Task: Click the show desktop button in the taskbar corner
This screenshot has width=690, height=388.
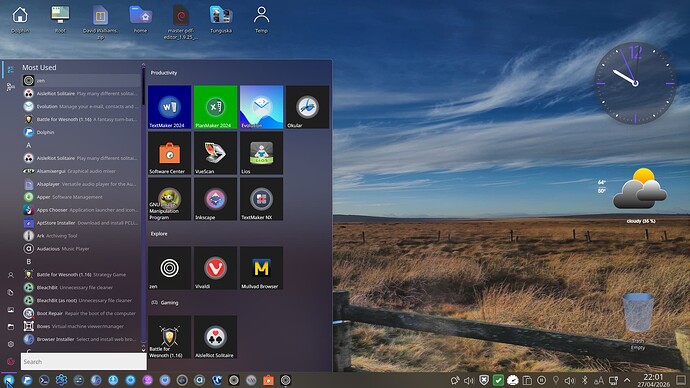Action: [681, 380]
